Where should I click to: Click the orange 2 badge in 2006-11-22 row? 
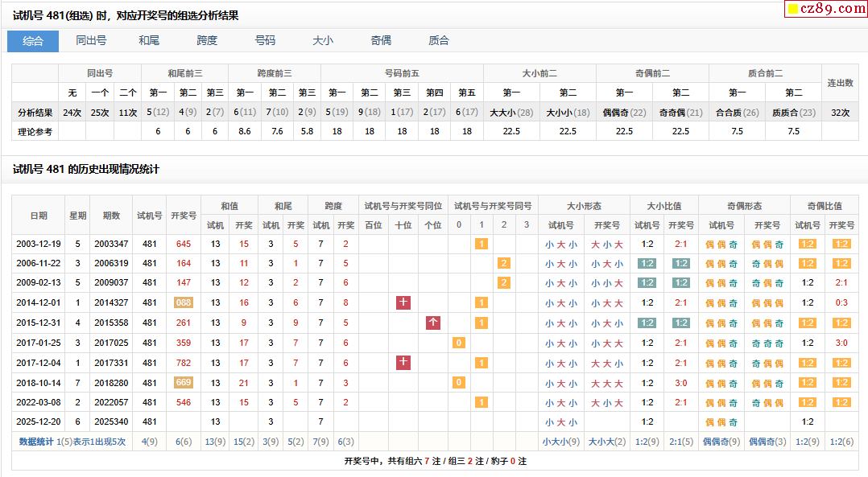pyautogui.click(x=504, y=263)
